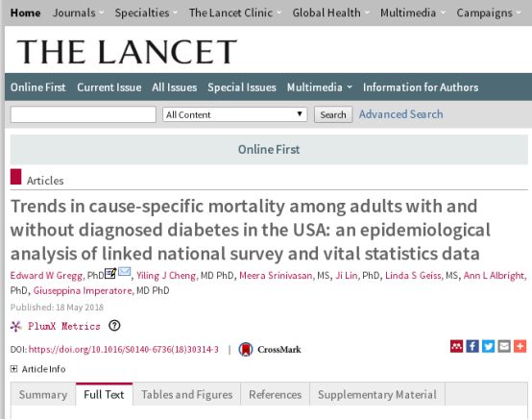Image resolution: width=532 pixels, height=420 pixels.
Task: Click the Mendeley share icon
Action: [456, 346]
